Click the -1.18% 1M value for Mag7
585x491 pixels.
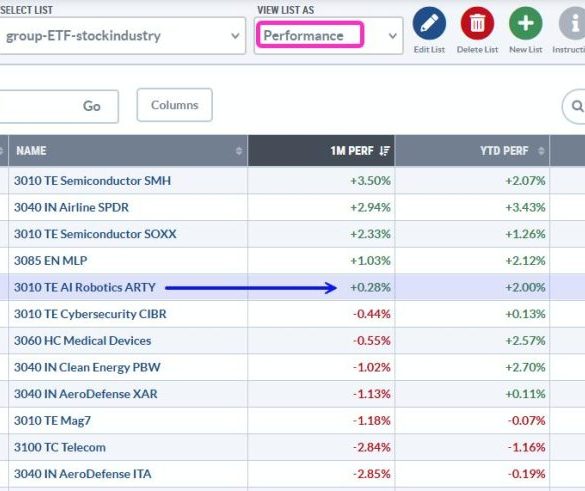(372, 420)
